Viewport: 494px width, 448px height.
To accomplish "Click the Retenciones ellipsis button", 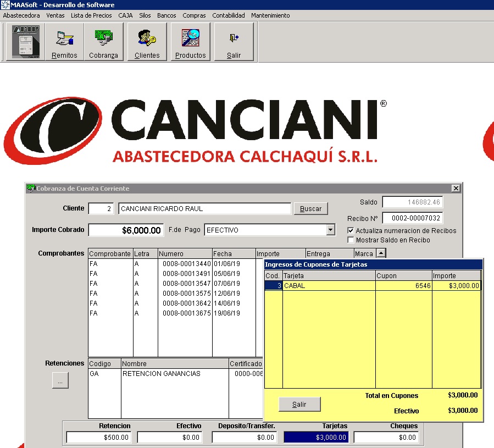I will [x=60, y=380].
